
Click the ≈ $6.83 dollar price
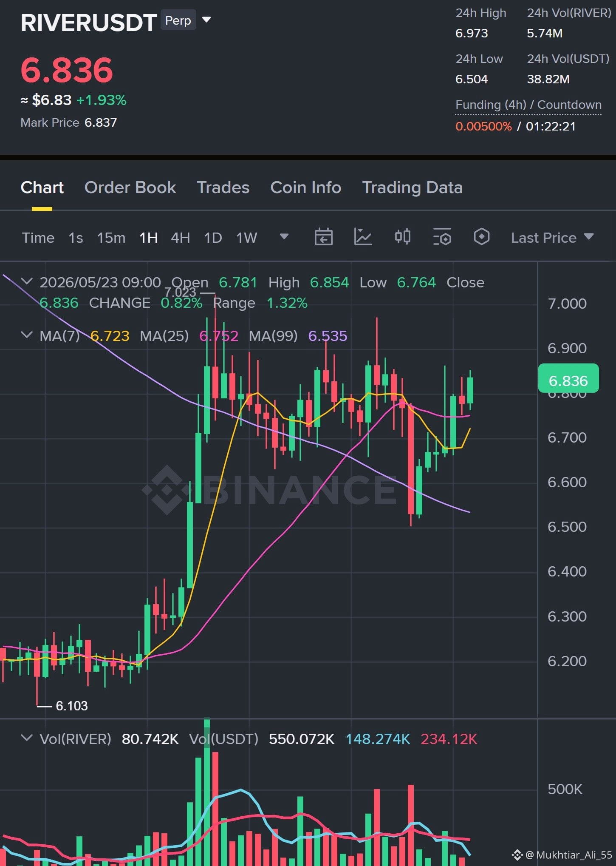pyautogui.click(x=46, y=100)
